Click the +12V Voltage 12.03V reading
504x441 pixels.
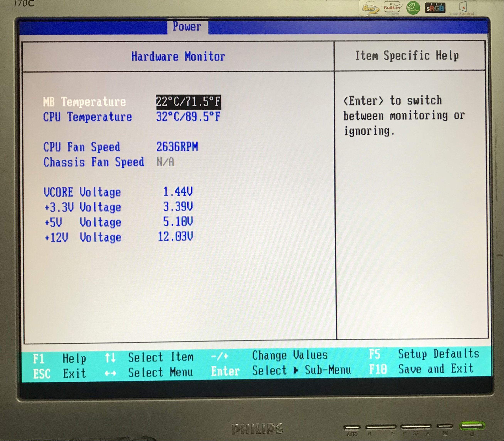[175, 237]
